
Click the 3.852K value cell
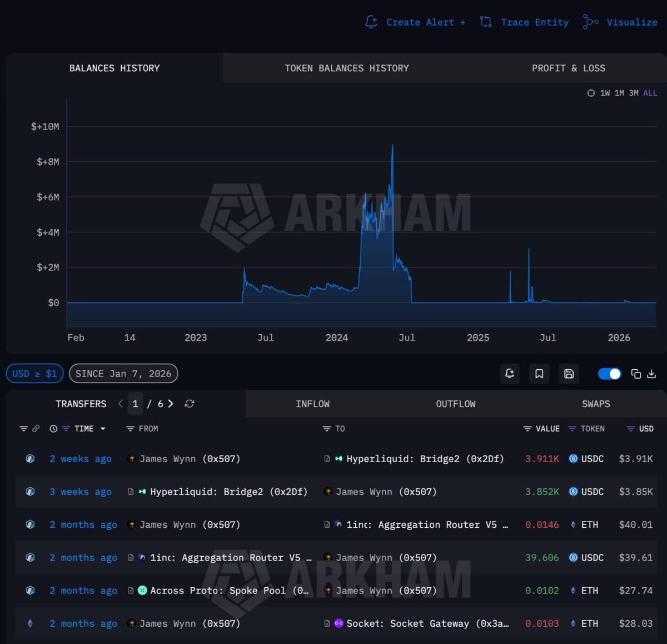pyautogui.click(x=542, y=492)
